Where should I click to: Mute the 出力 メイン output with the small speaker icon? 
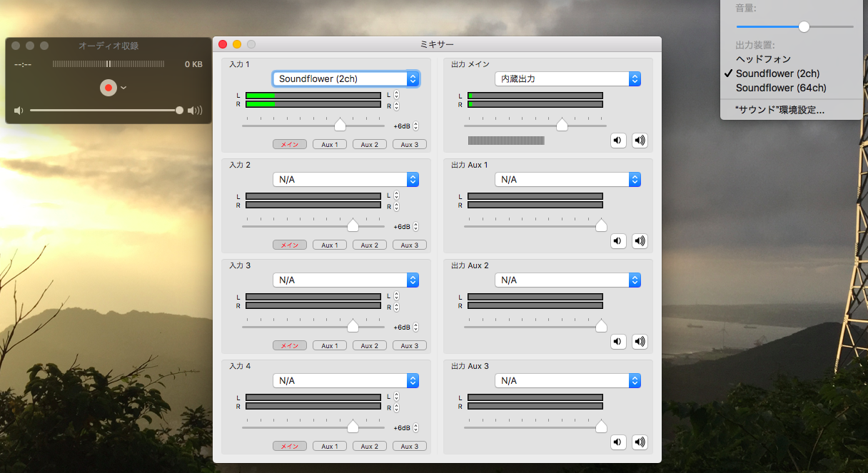coord(618,141)
